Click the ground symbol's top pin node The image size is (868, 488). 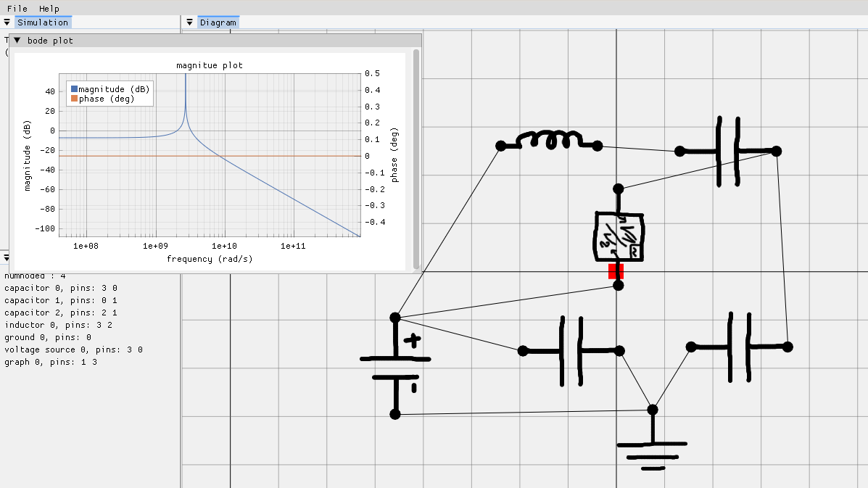click(x=653, y=410)
